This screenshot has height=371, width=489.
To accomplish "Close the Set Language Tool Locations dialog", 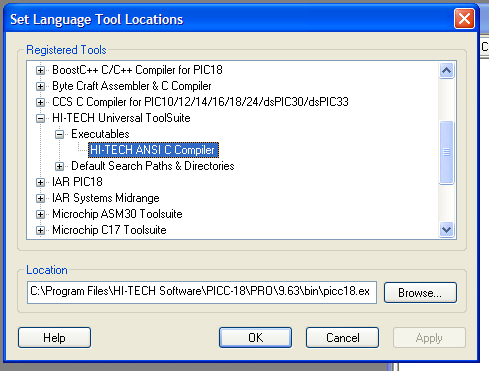I will pyautogui.click(x=464, y=19).
